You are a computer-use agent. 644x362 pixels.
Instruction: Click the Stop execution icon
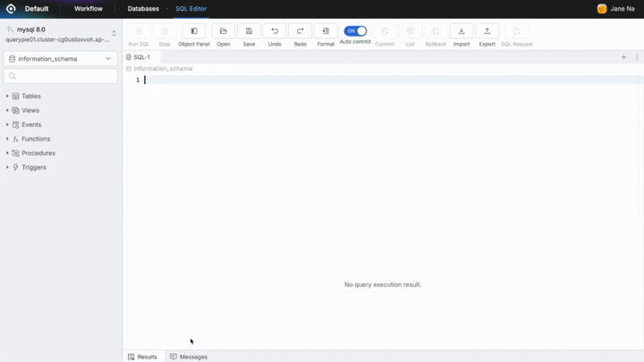click(165, 31)
